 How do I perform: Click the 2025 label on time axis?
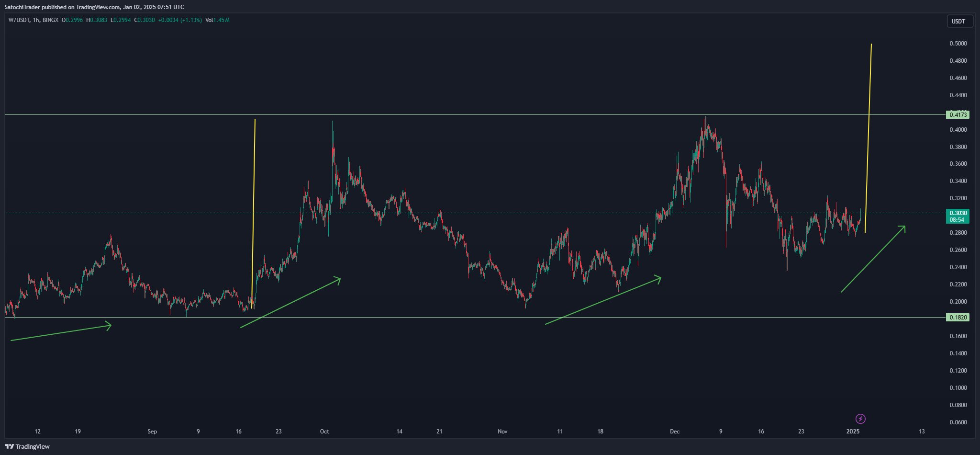click(853, 432)
